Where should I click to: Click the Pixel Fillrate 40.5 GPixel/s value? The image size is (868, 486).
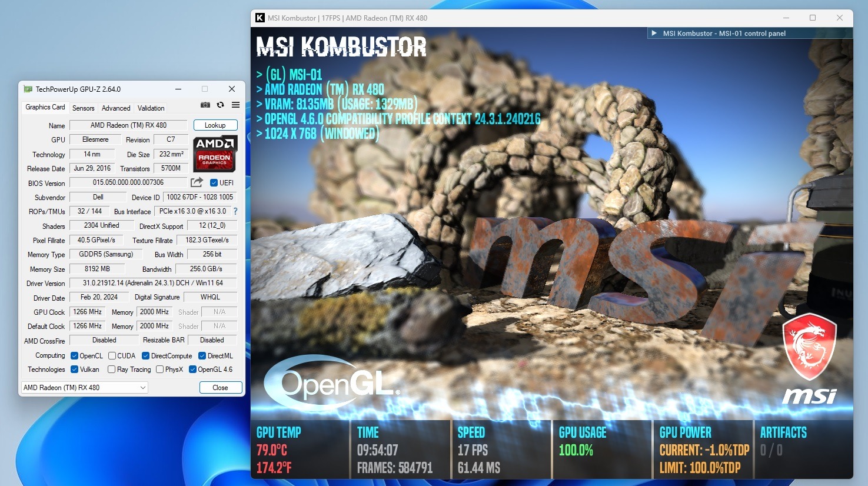click(97, 240)
